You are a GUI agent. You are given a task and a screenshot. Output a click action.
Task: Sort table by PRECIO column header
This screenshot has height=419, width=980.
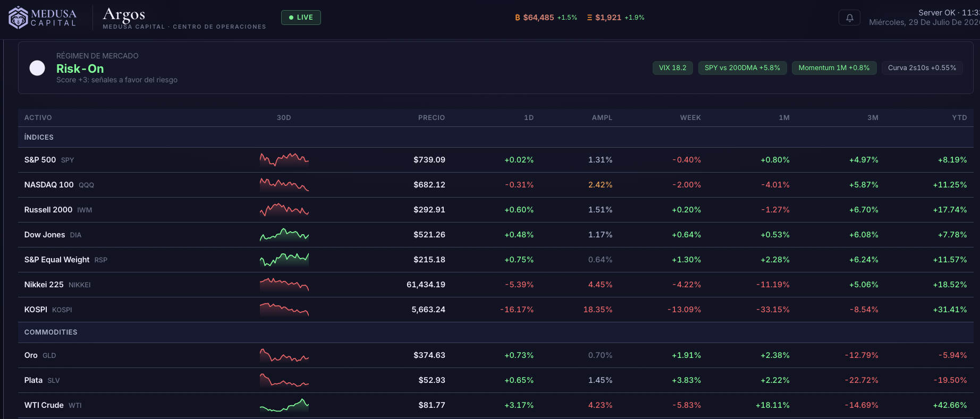432,117
